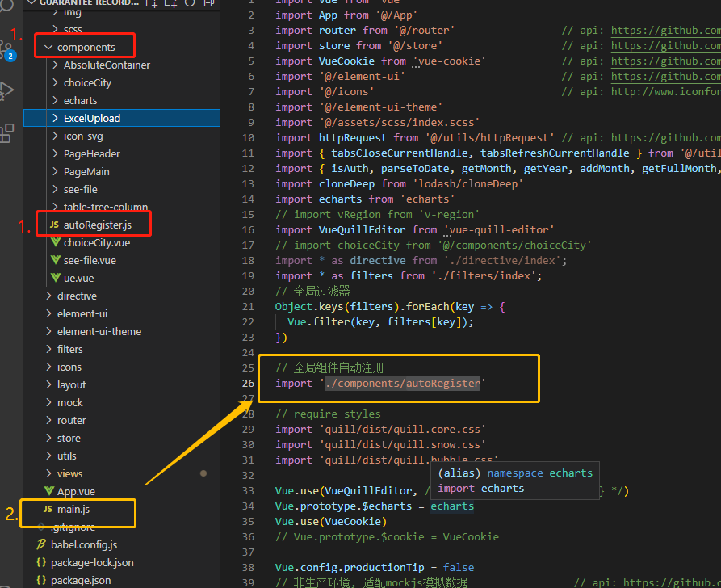
Task: Click line number 26 in the gutter
Action: 248,384
